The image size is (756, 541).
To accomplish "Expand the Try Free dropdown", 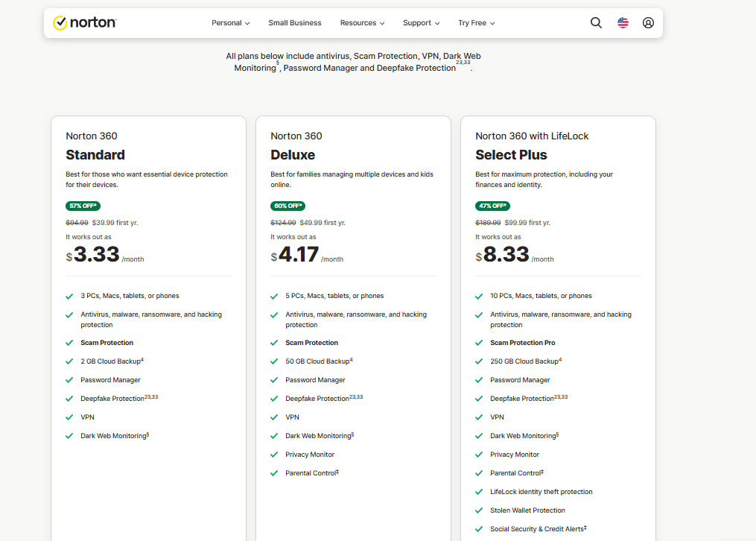I will tap(477, 22).
